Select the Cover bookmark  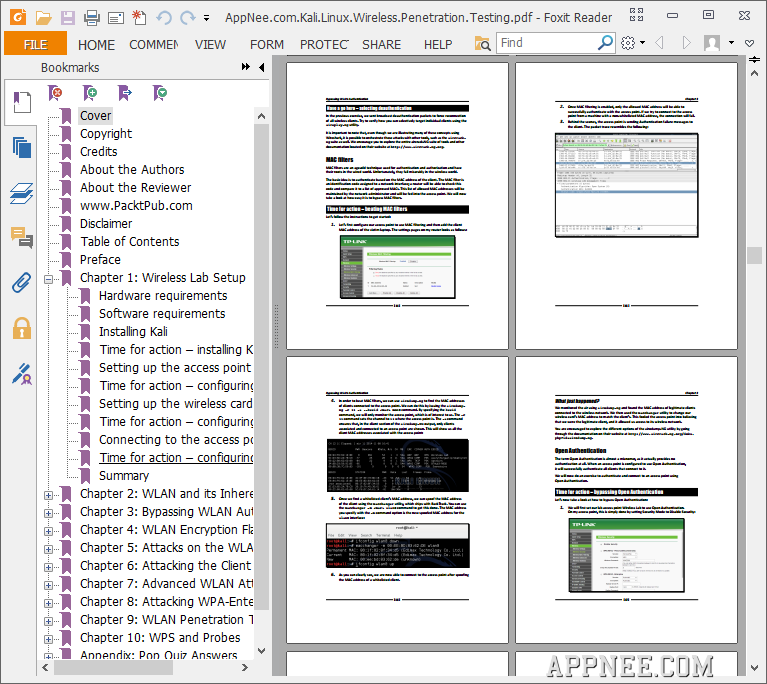point(96,116)
